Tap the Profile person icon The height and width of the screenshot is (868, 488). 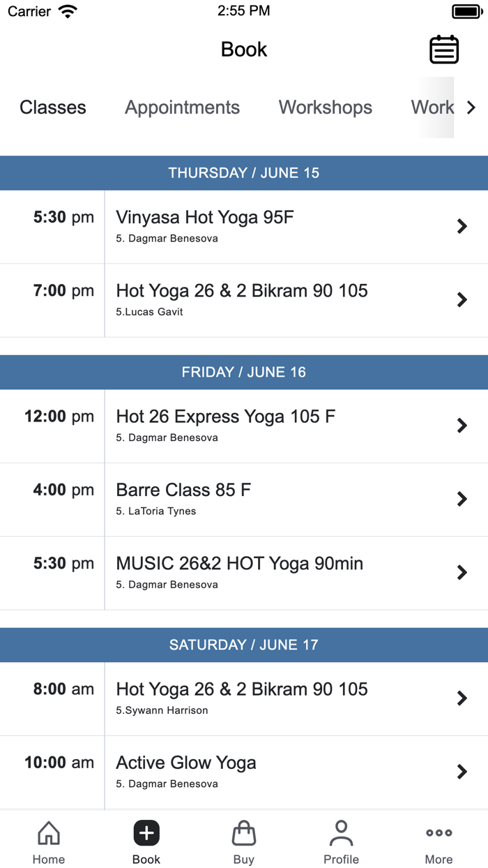coord(342,832)
